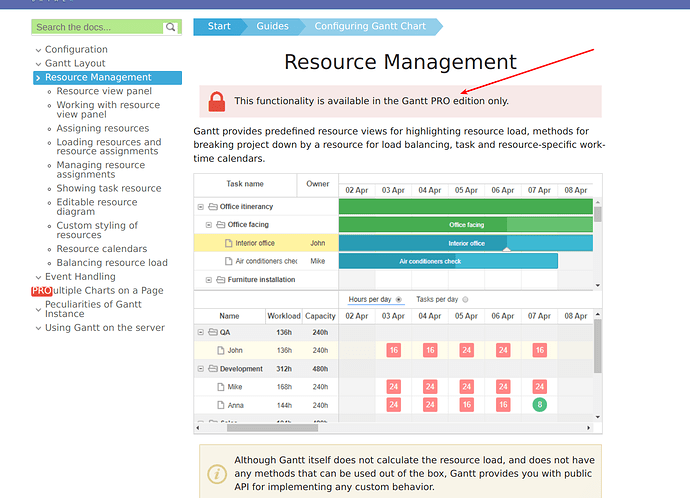Select the Hours per day radio button
Image resolution: width=690 pixels, height=498 pixels.
[399, 300]
